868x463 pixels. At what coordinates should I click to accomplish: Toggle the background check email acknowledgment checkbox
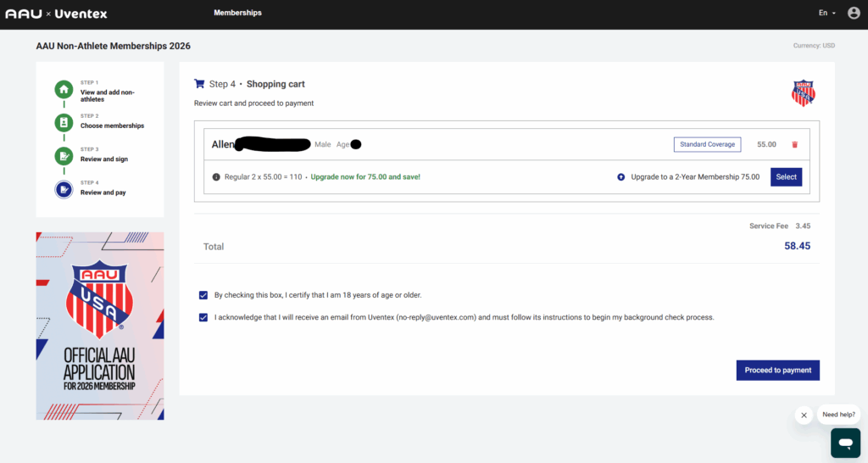(203, 317)
